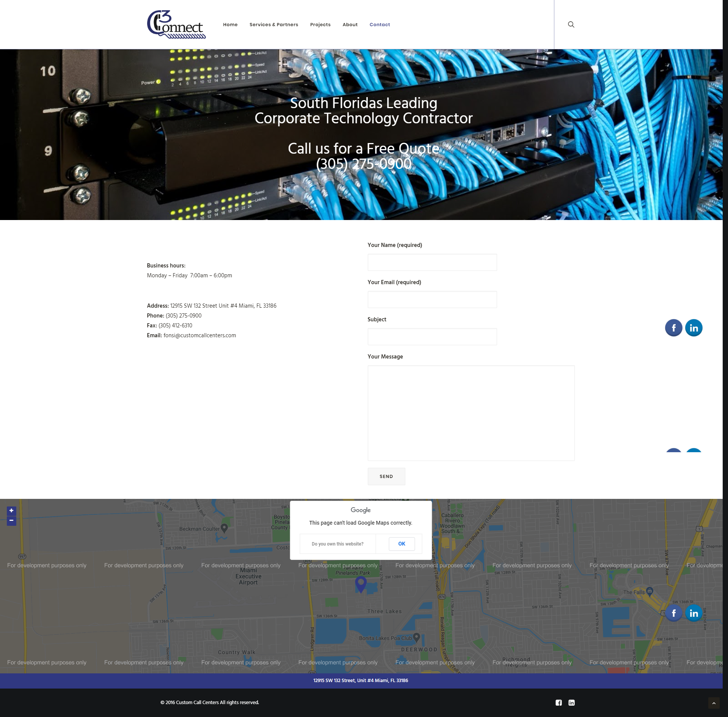Zoom out of the map with minus
Screen dimensions: 728x717
pos(11,520)
